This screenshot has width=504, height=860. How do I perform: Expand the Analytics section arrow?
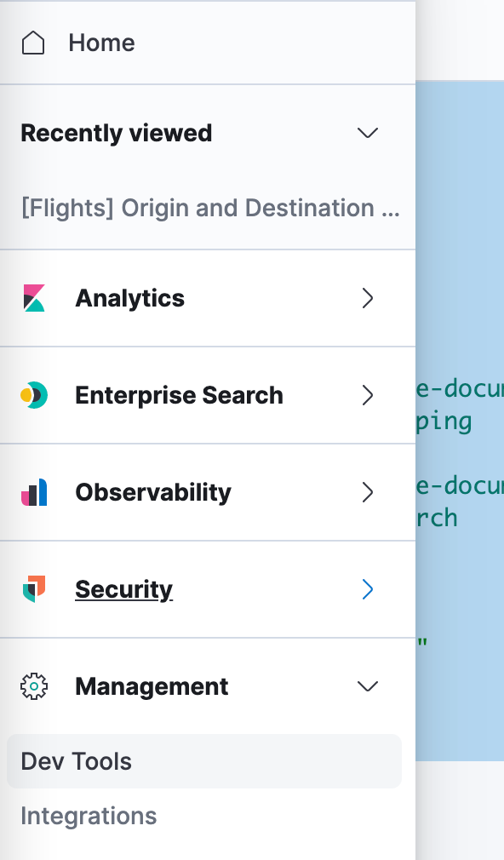click(368, 298)
